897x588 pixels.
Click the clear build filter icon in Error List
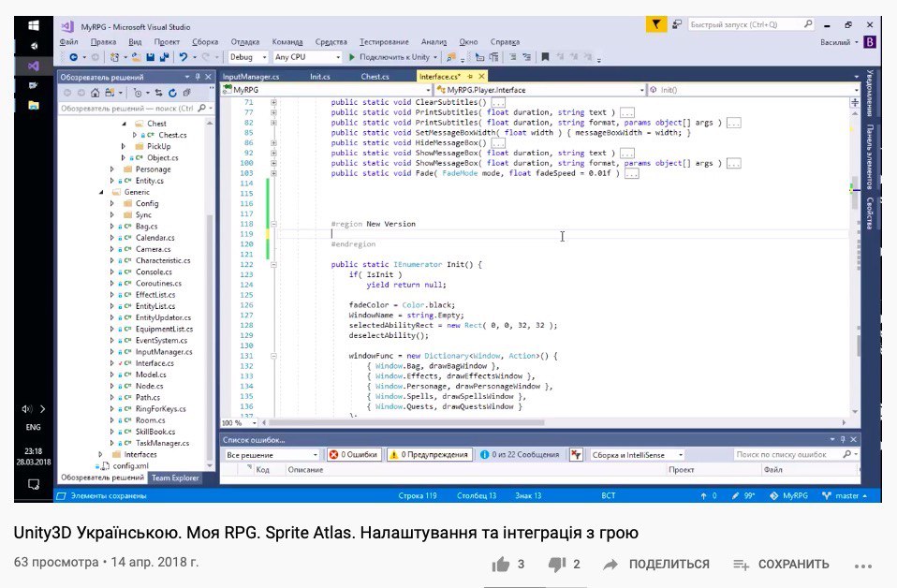(576, 455)
